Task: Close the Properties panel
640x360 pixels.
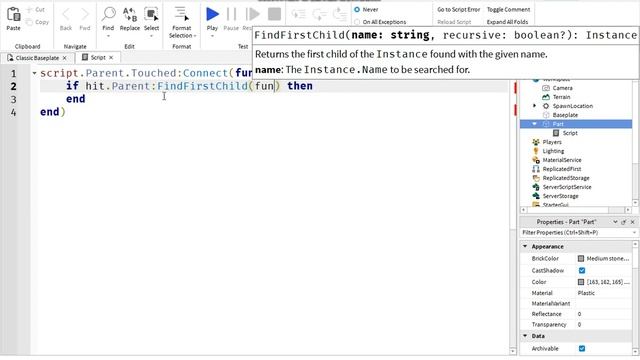Action: point(633,222)
